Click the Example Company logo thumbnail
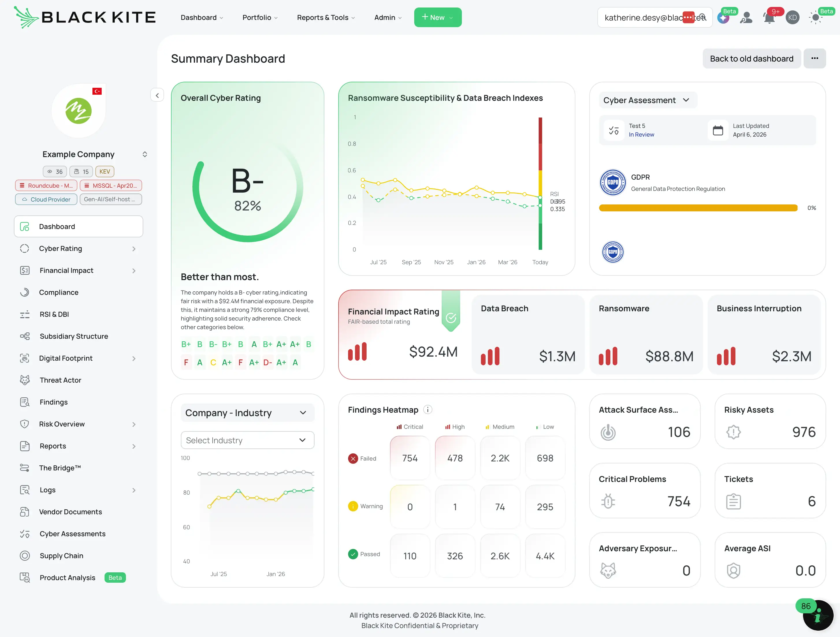 tap(79, 111)
